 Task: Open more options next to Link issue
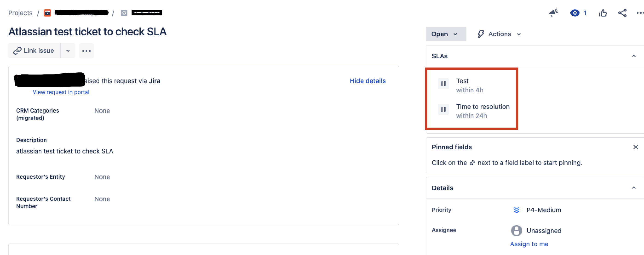click(x=86, y=51)
